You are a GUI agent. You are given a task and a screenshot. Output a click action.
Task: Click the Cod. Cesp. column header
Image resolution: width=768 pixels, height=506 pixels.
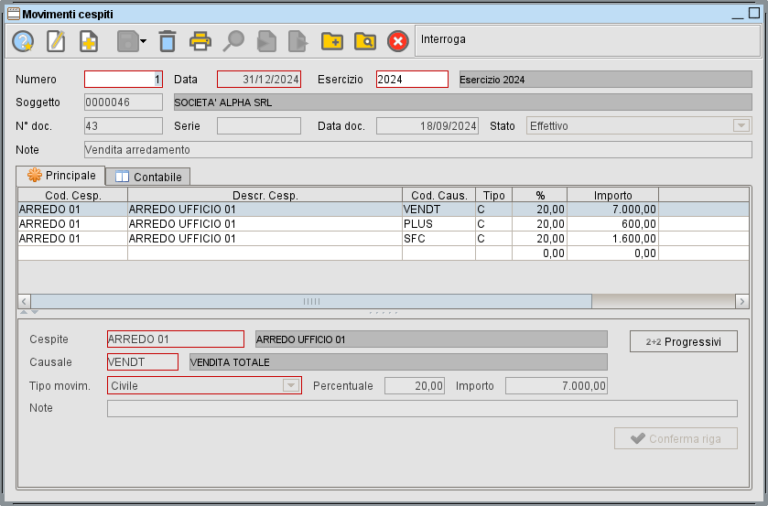73,195
